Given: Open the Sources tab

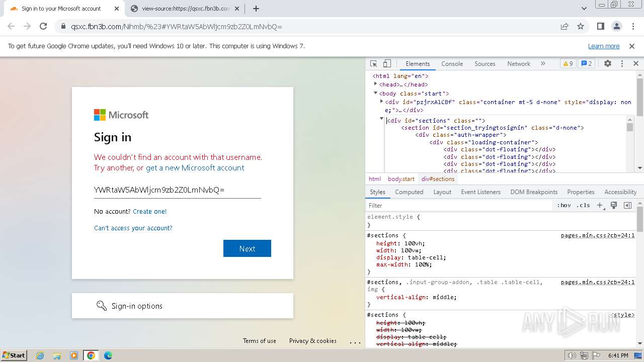Looking at the screenshot, I should click(485, 64).
